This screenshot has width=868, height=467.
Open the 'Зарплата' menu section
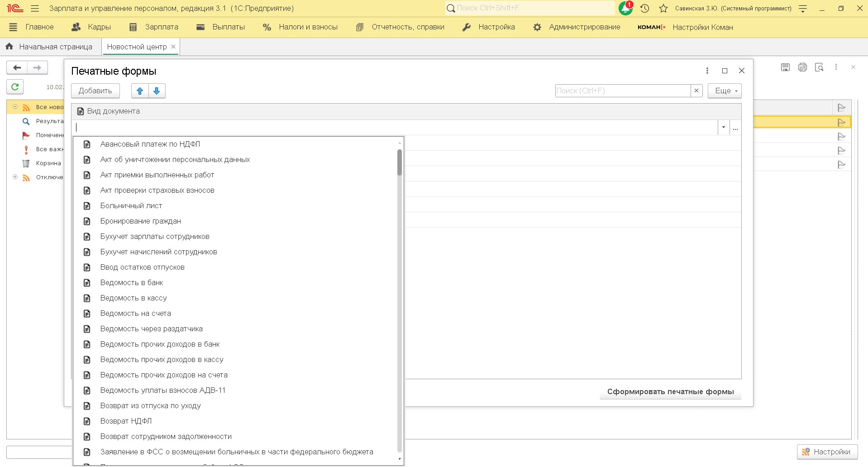point(154,27)
